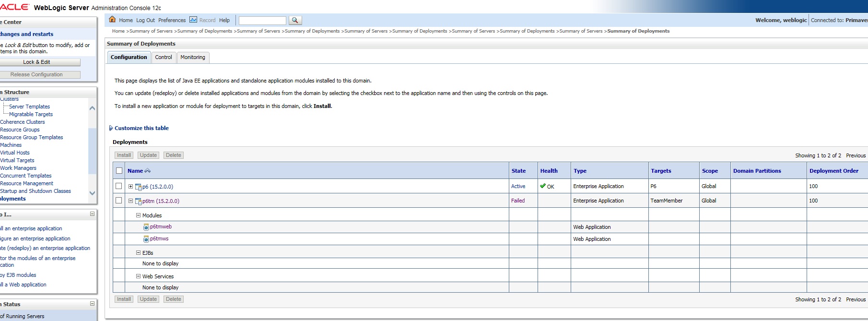The width and height of the screenshot is (868, 321).
Task: Sort by the Domain Partitions column header
Action: click(x=757, y=171)
